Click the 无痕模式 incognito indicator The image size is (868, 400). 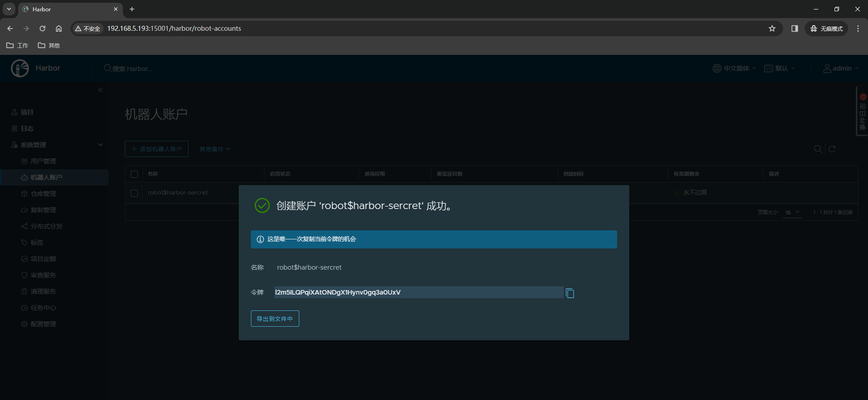click(826, 29)
